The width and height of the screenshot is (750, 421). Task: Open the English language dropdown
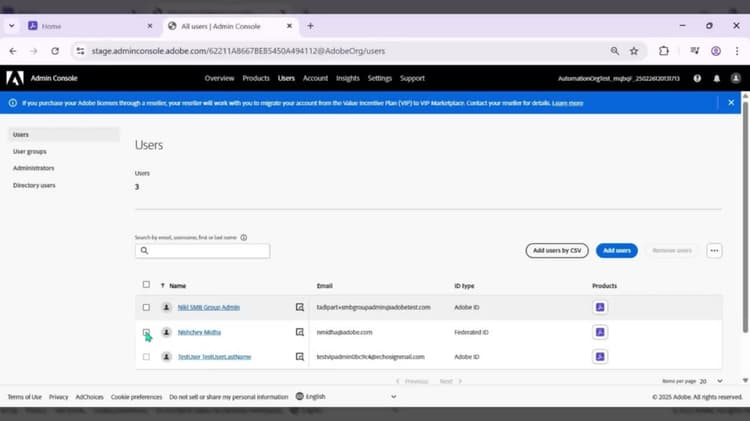[346, 397]
